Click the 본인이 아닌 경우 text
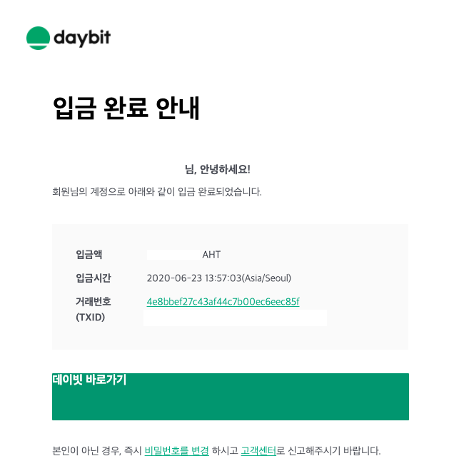The width and height of the screenshot is (464, 476). [x=86, y=450]
